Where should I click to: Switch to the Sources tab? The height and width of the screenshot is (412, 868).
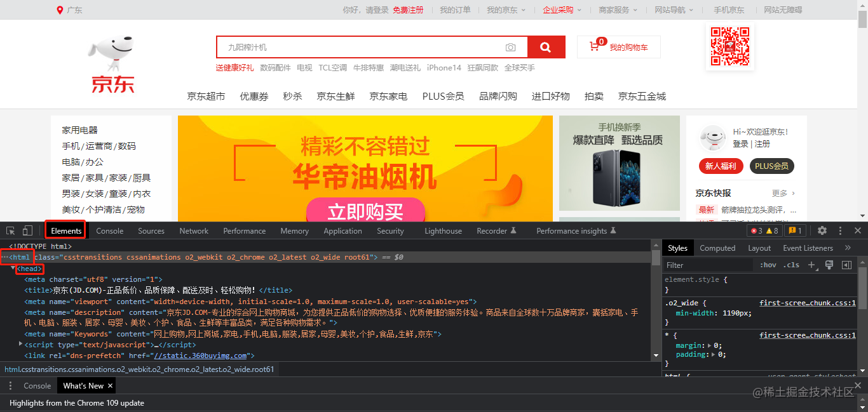pos(151,230)
